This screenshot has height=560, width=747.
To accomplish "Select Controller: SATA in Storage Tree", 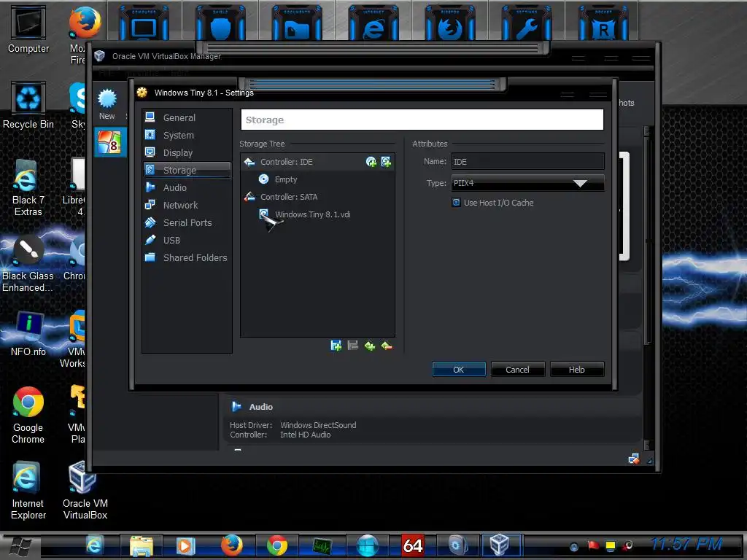I will (289, 197).
